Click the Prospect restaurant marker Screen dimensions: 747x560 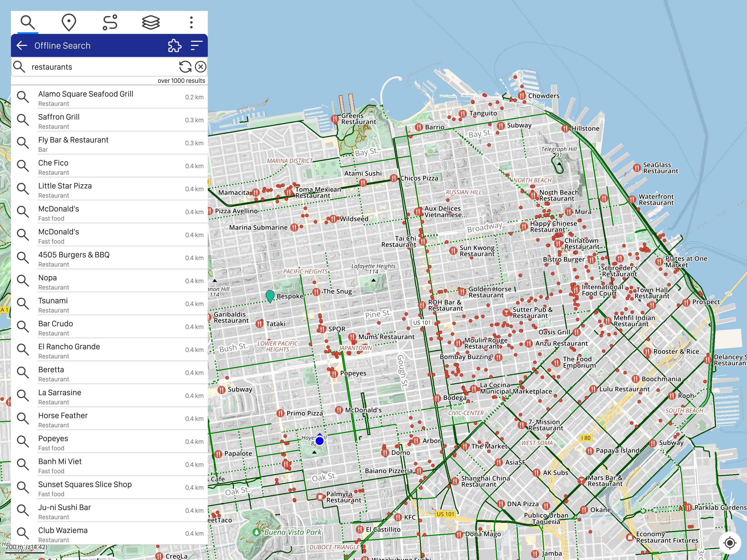tap(686, 302)
